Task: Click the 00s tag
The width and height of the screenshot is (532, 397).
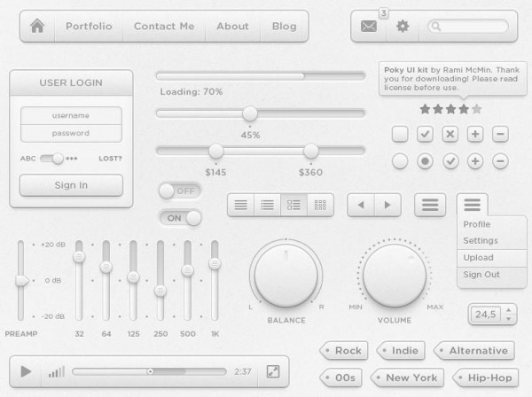Action: (x=340, y=378)
